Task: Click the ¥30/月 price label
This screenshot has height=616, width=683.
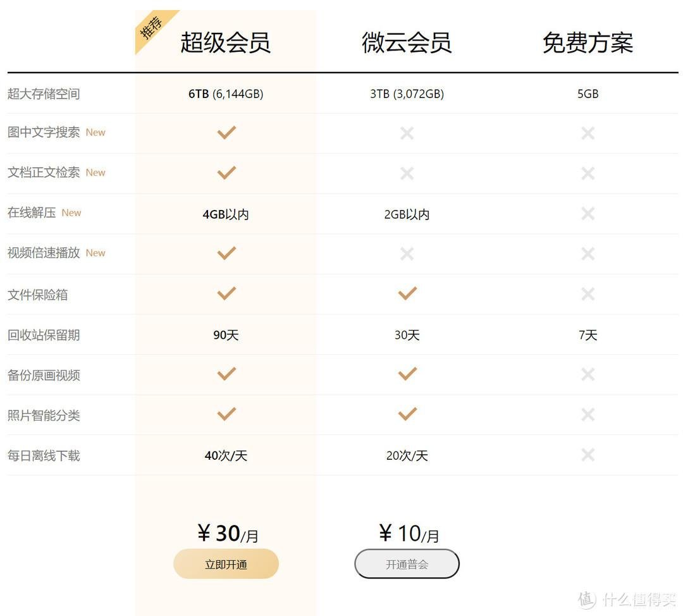Action: coord(228,533)
